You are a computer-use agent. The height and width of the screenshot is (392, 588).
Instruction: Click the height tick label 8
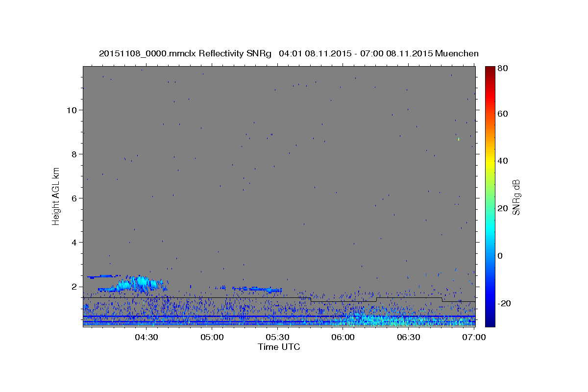[73, 154]
